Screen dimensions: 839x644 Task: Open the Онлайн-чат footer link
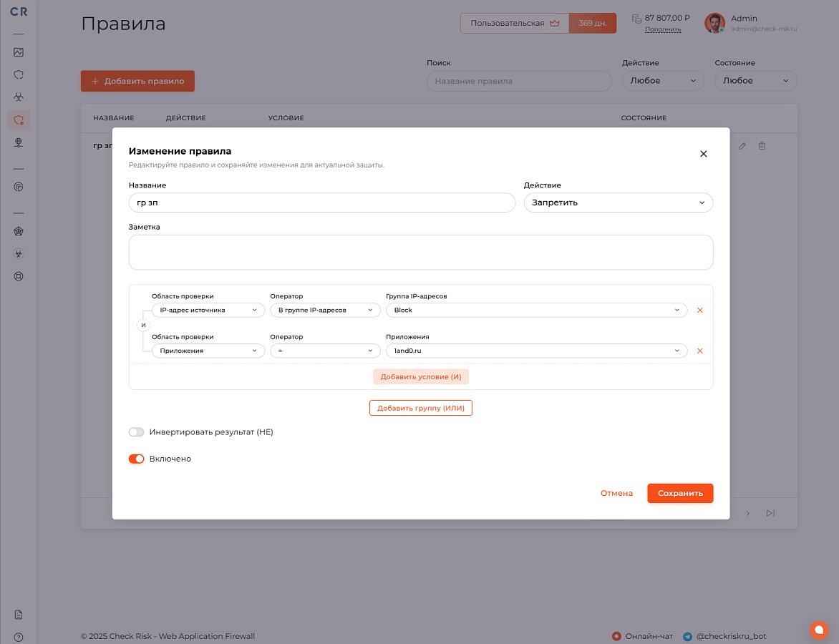[x=649, y=637]
